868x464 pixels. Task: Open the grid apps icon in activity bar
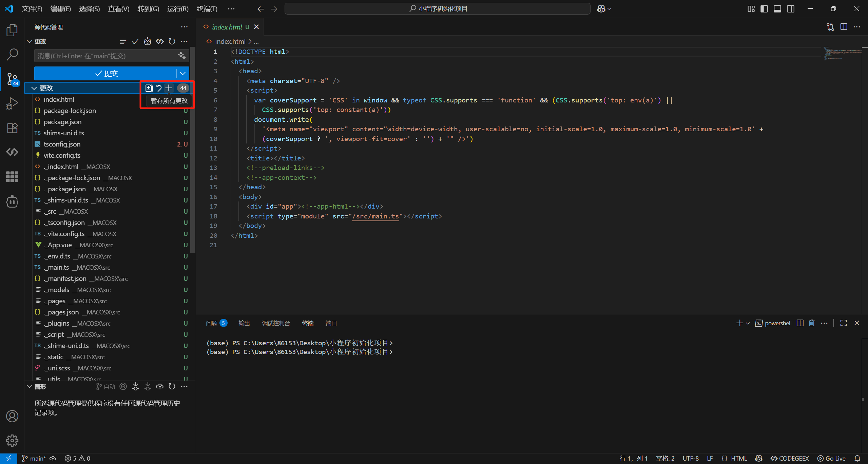click(x=12, y=177)
